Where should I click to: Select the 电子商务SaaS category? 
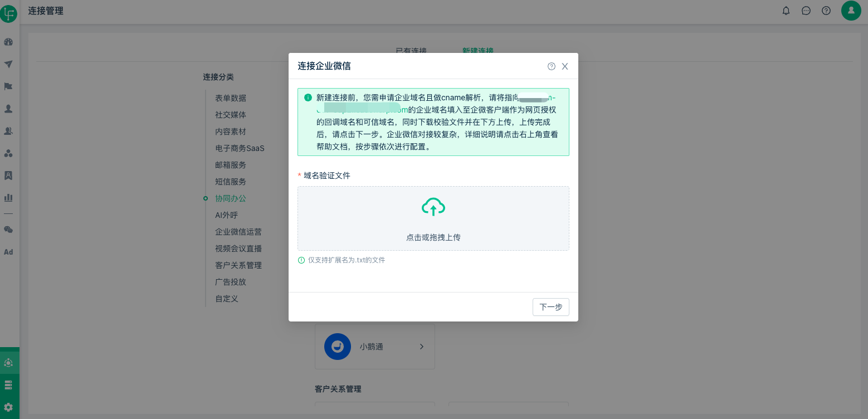tap(240, 148)
